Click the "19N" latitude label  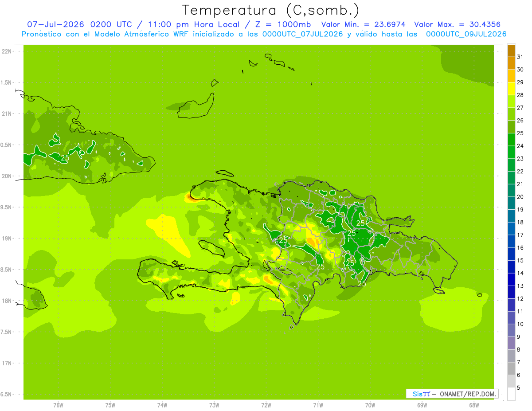coord(7,239)
